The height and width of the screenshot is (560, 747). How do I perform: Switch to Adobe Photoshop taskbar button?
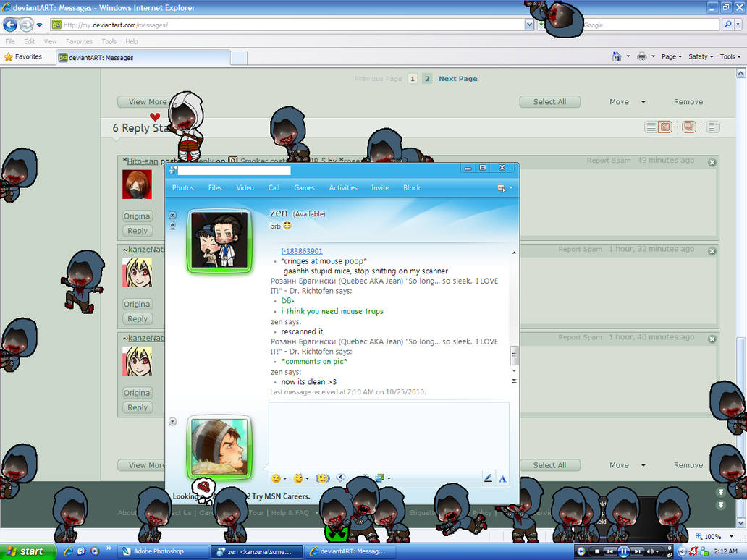click(x=162, y=551)
